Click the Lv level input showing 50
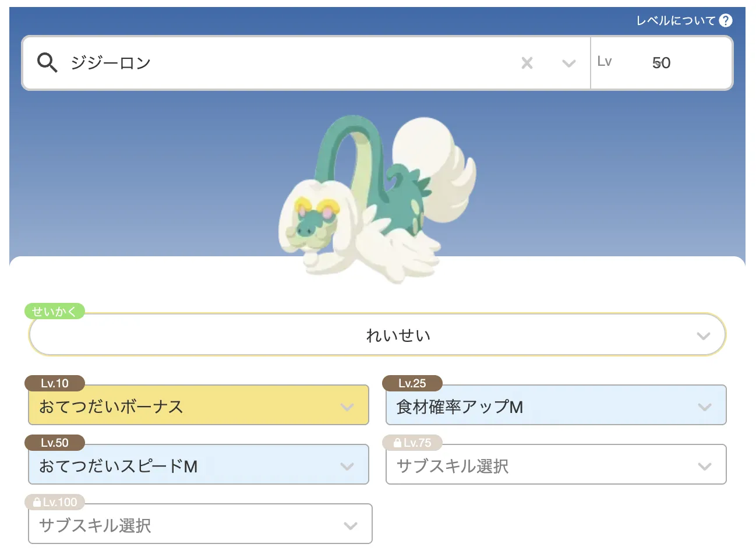 (661, 63)
